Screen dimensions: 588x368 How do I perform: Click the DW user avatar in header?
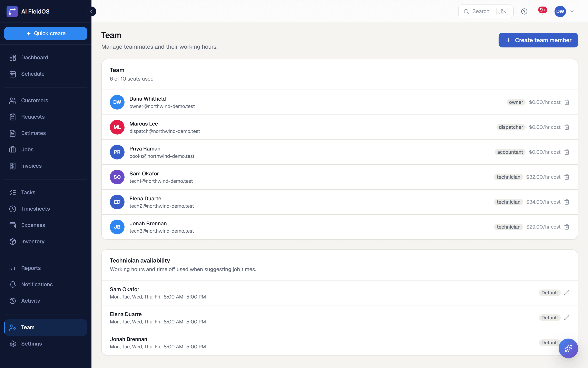560,11
